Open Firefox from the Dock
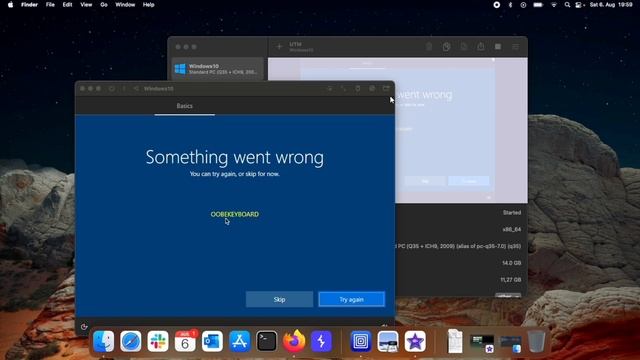The height and width of the screenshot is (360, 640). pyautogui.click(x=294, y=341)
